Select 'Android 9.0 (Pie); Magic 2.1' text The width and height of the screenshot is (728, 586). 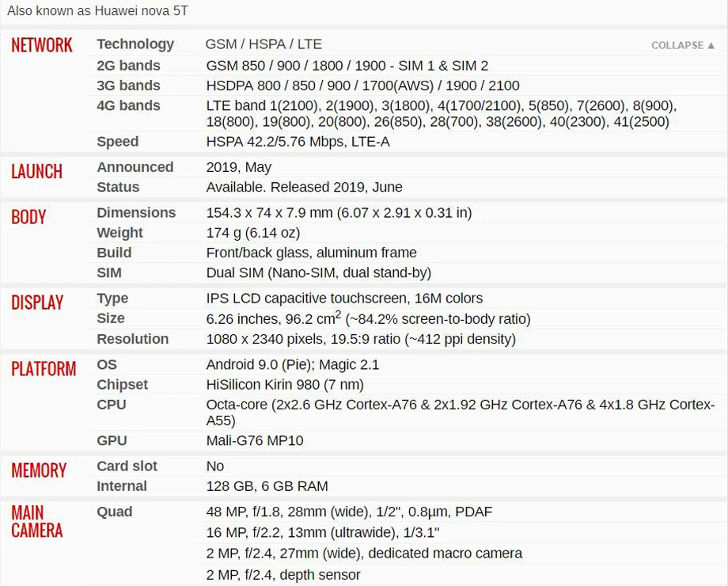[293, 365]
